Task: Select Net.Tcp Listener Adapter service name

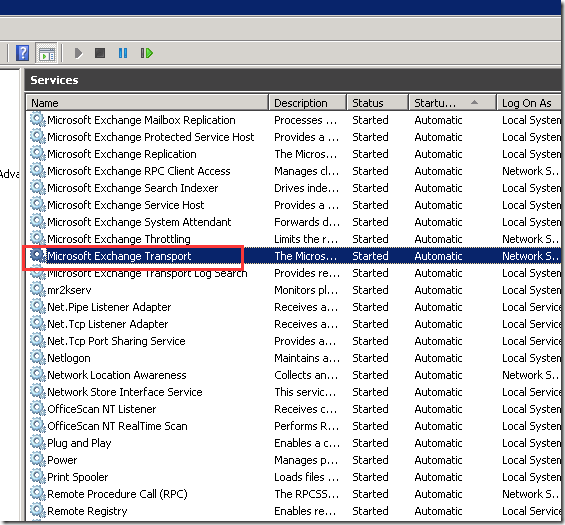Action: (x=108, y=324)
